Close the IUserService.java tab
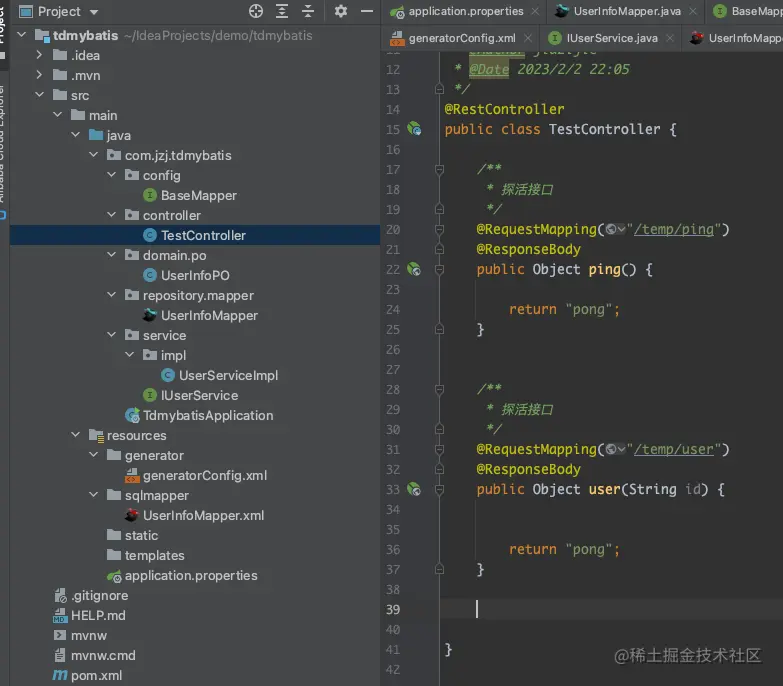 tap(670, 38)
